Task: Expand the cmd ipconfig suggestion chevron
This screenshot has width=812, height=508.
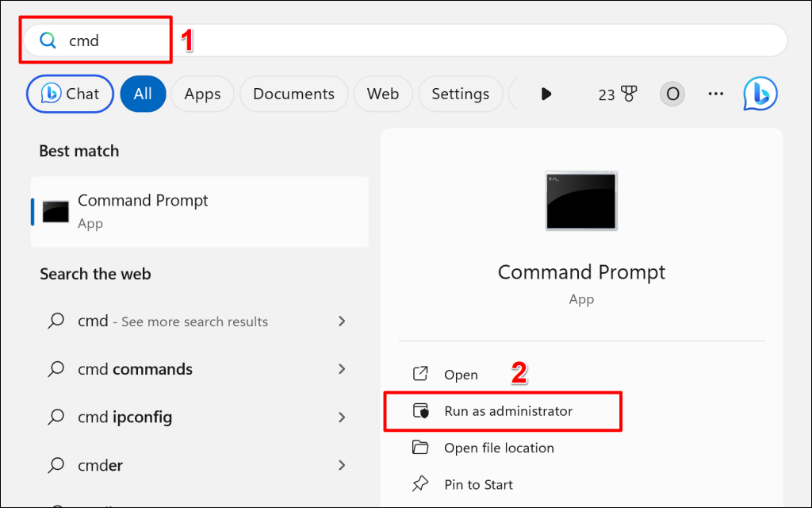Action: [342, 417]
